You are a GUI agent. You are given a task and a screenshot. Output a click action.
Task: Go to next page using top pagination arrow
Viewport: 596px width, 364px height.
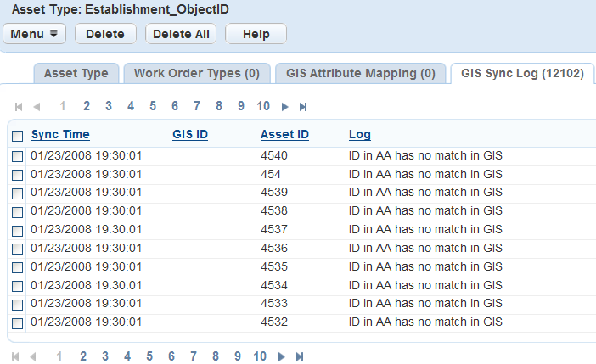(285, 107)
